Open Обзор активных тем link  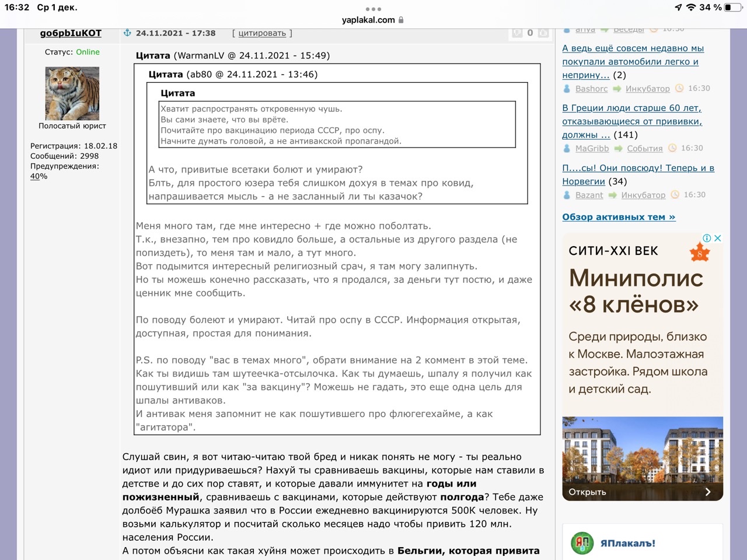(619, 217)
